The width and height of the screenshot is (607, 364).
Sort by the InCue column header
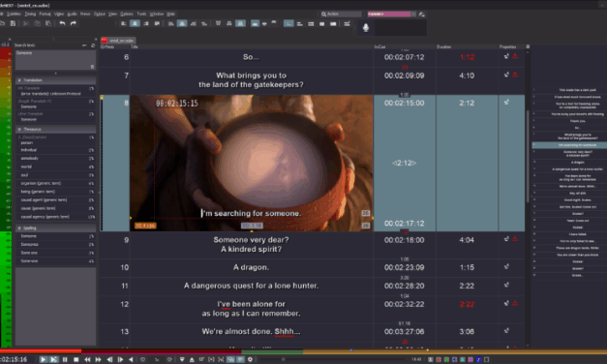coord(379,46)
